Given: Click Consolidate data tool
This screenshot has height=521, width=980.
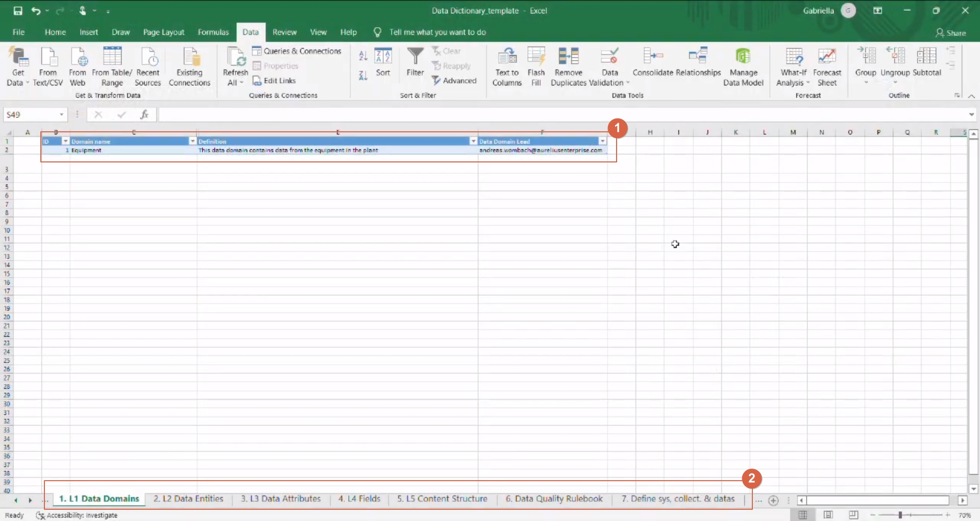Looking at the screenshot, I should tap(653, 62).
